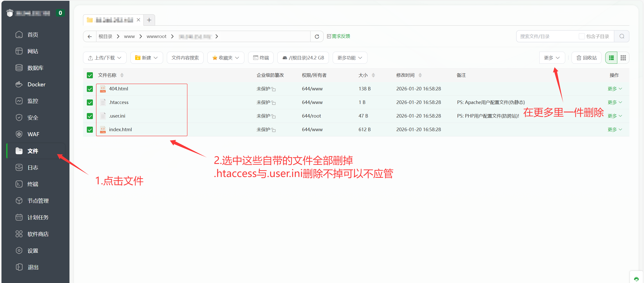Click the lock icon next to 404.html
Image resolution: width=644 pixels, height=283 pixels.
coord(274,89)
